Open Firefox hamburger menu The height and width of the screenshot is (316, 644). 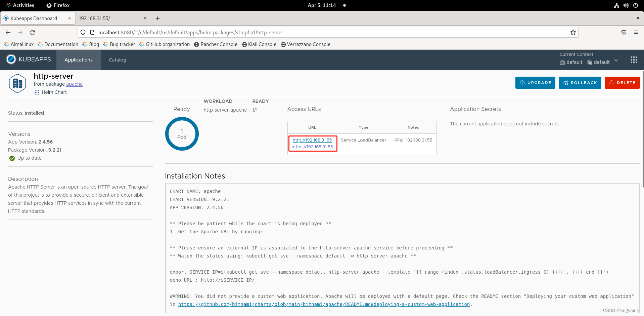coord(636,33)
